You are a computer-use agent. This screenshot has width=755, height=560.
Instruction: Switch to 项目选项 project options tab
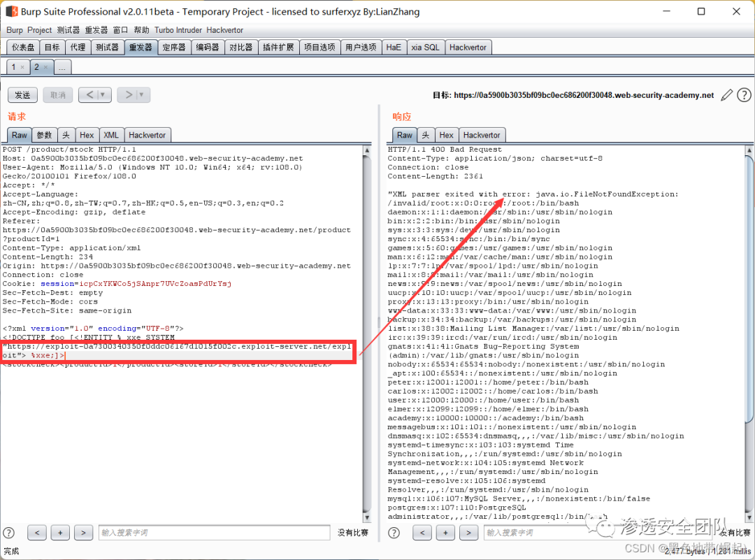[319, 47]
